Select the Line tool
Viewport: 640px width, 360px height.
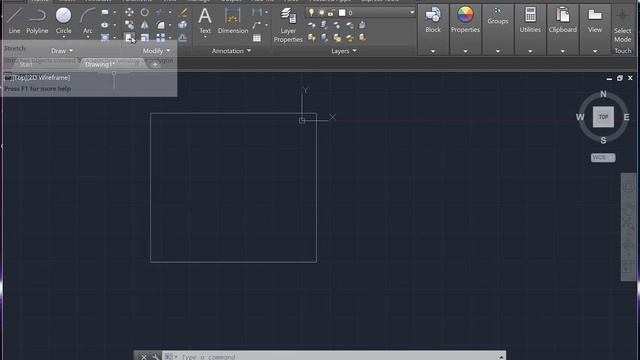tap(14, 20)
